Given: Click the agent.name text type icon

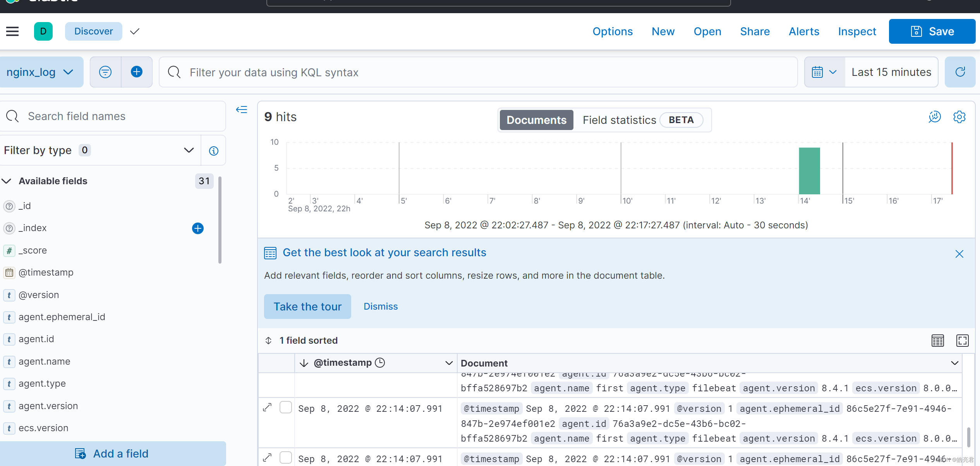Looking at the screenshot, I should (9, 362).
